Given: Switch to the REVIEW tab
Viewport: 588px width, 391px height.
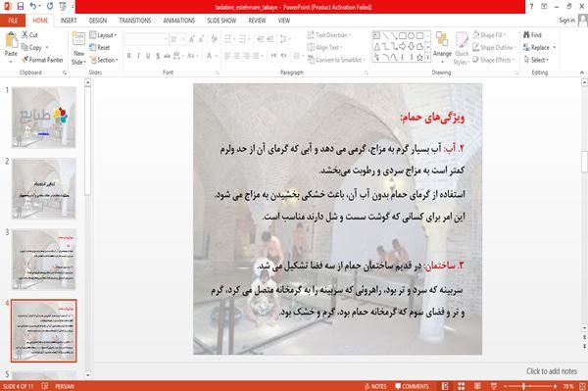Looking at the screenshot, I should pos(257,21).
